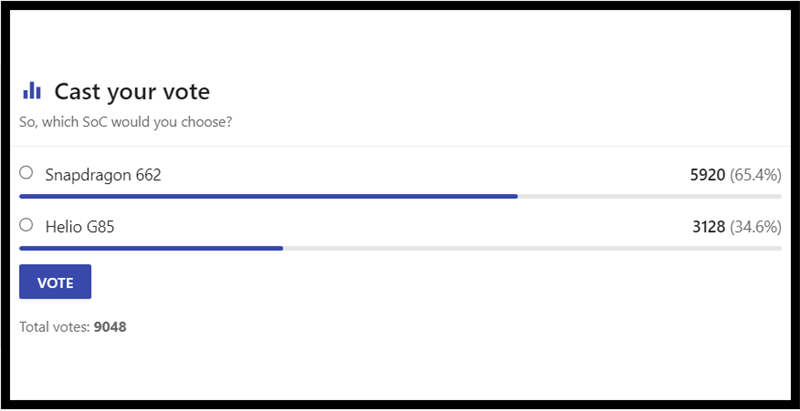Click the filled Snapdragon 662 result bar
This screenshot has width=800, height=411.
point(268,196)
